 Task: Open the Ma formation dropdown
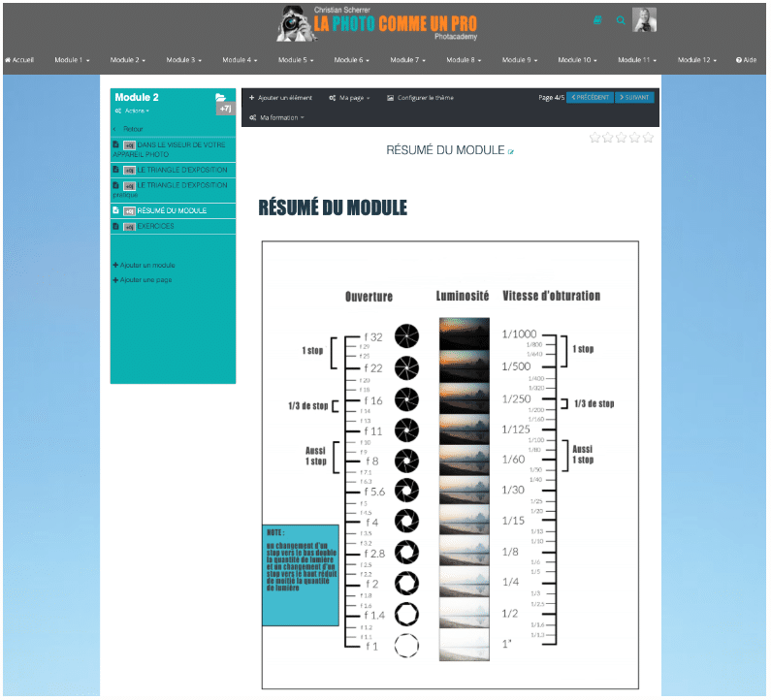[x=276, y=117]
